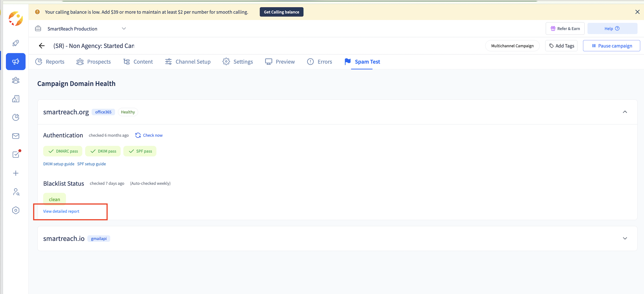
Task: Click the checked 7 days ago text
Action: tap(107, 183)
